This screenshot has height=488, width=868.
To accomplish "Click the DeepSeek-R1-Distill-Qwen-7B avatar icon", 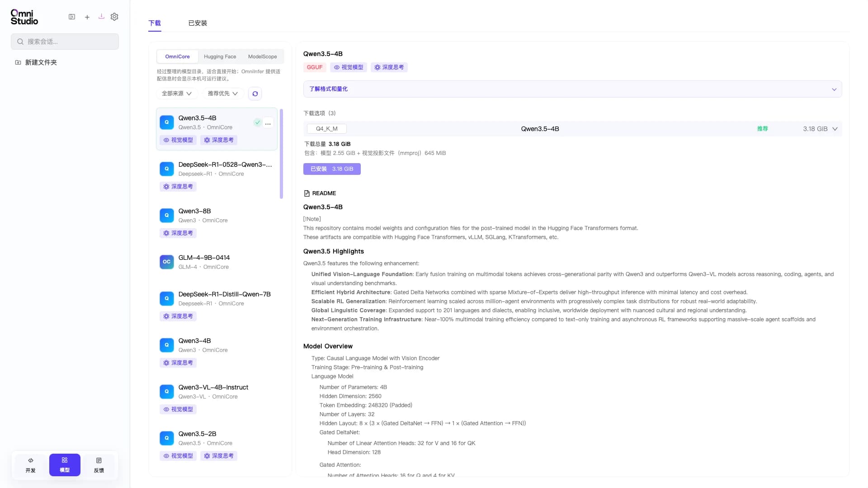I will [167, 299].
